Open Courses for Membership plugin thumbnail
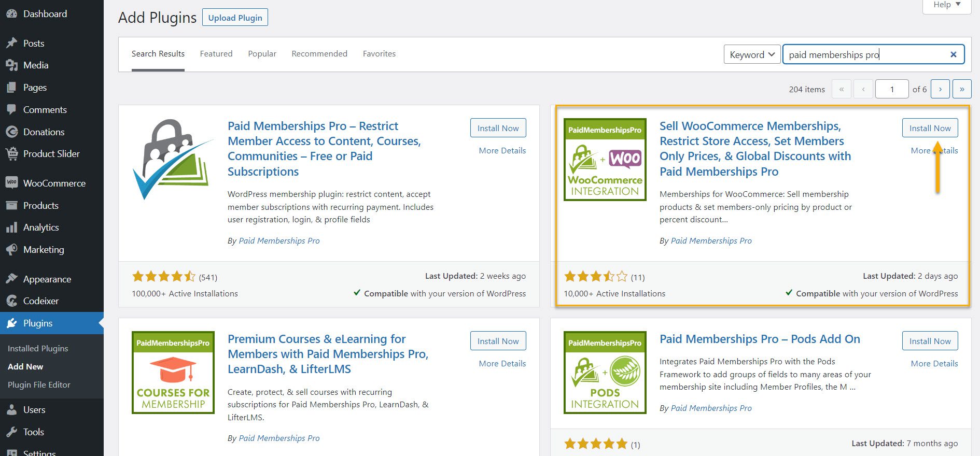Viewport: 980px width, 456px height. (173, 373)
